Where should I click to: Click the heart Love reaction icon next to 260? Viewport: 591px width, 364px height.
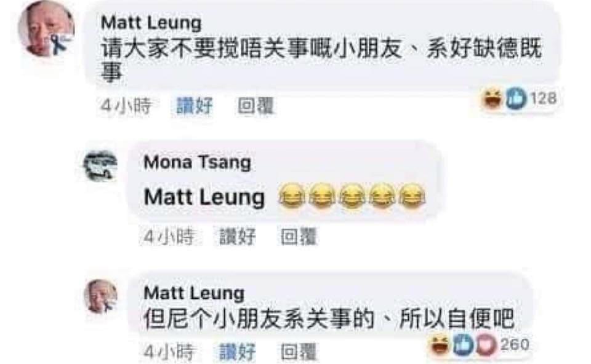(486, 345)
